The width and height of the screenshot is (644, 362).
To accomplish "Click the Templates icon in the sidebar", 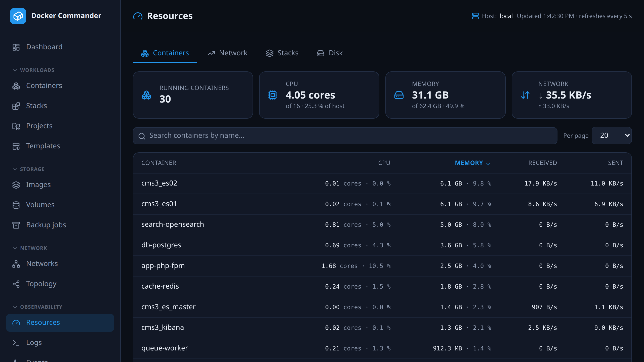I will pyautogui.click(x=16, y=146).
